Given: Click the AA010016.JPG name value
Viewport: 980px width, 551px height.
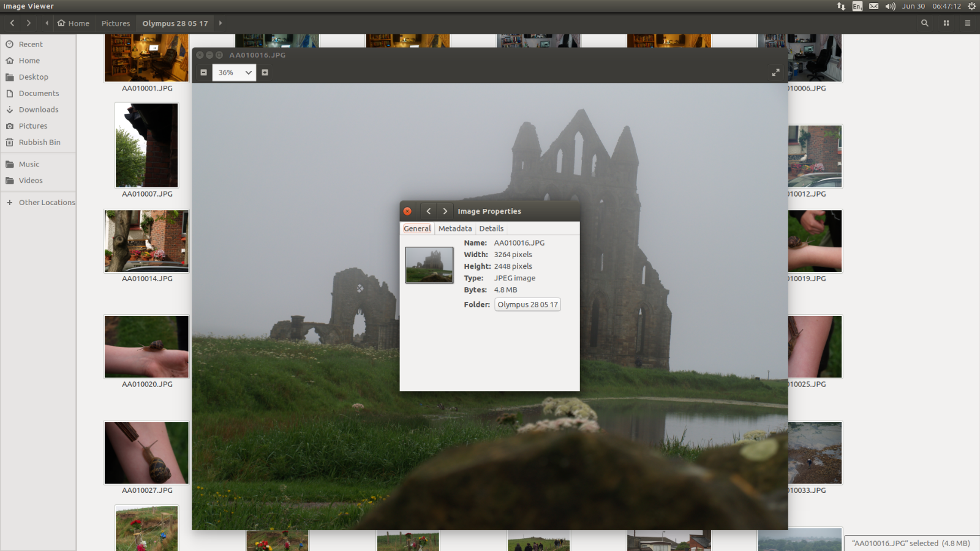Looking at the screenshot, I should point(519,243).
